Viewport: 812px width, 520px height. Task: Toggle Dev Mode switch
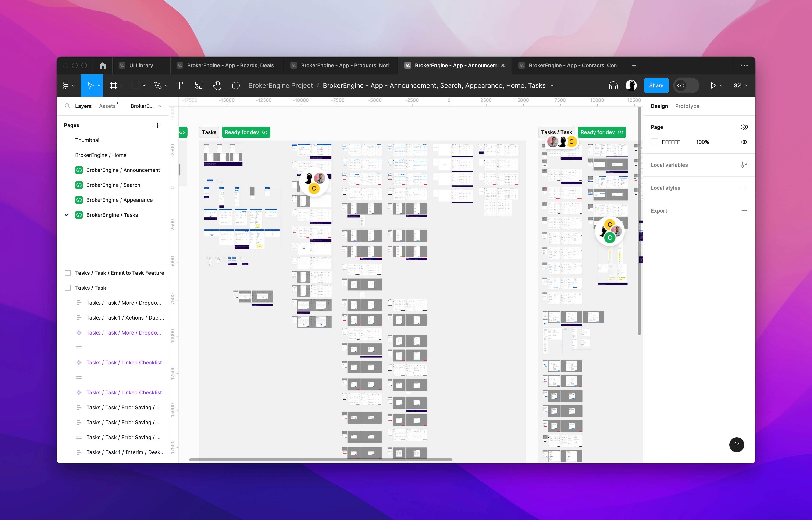[686, 85]
